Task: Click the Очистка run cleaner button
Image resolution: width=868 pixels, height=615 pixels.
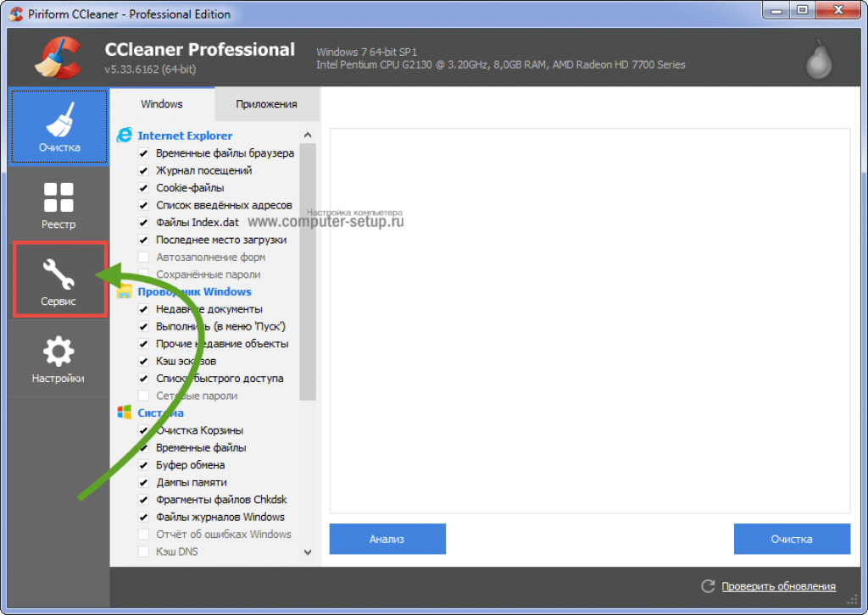Action: tap(792, 540)
